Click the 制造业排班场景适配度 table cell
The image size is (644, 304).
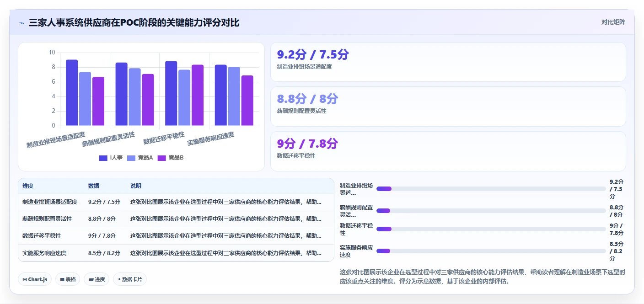50,202
